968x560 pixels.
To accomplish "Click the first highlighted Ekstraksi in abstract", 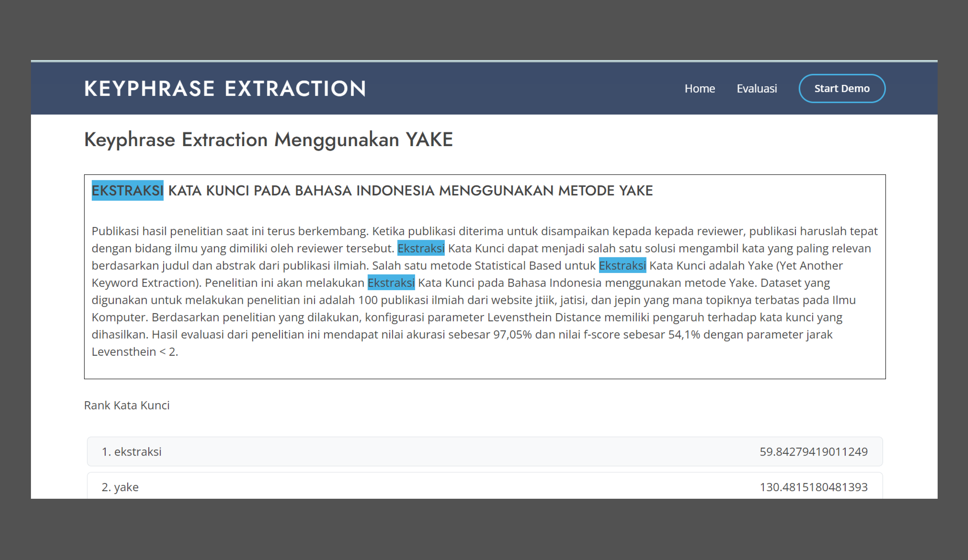I will click(421, 248).
